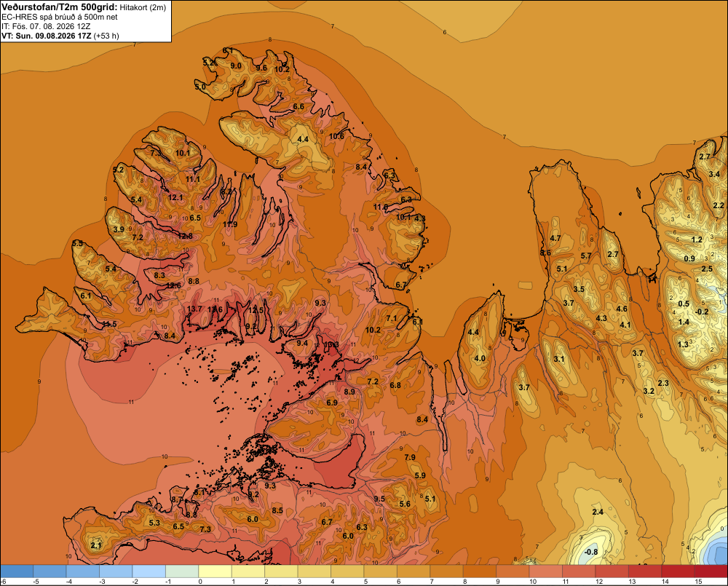Click the temperature value '5.0'

point(200,87)
